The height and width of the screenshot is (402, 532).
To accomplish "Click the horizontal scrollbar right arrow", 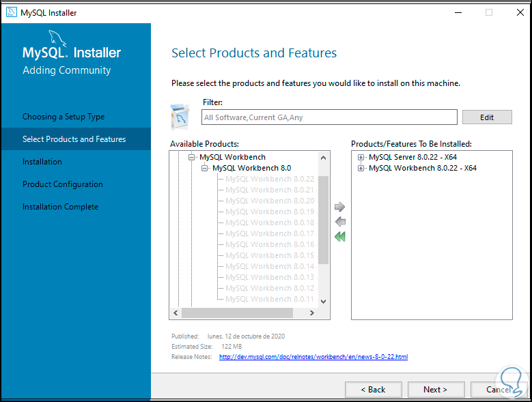I will (x=312, y=313).
